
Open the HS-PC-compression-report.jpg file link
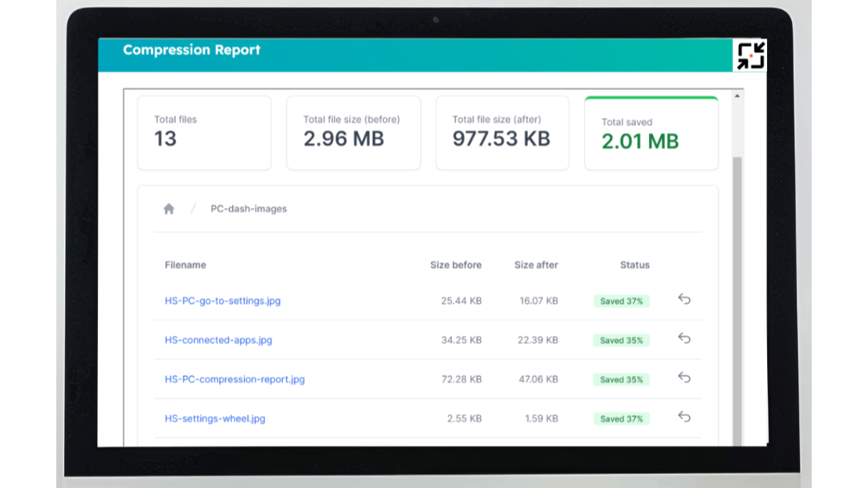(235, 379)
